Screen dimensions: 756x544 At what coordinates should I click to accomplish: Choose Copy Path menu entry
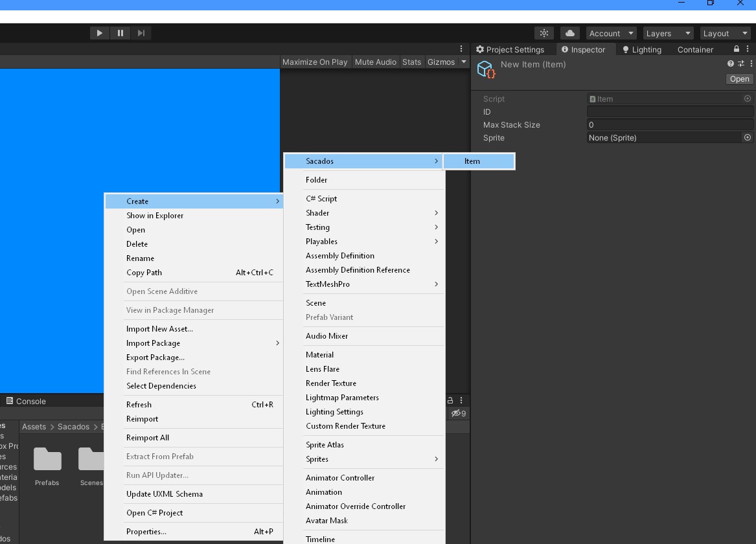[194, 273]
